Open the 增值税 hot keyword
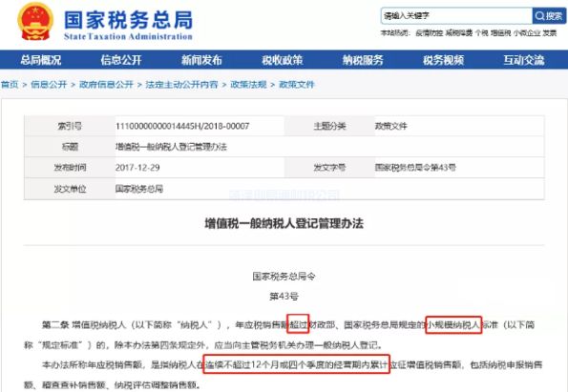The height and width of the screenshot is (392, 568). (500, 33)
